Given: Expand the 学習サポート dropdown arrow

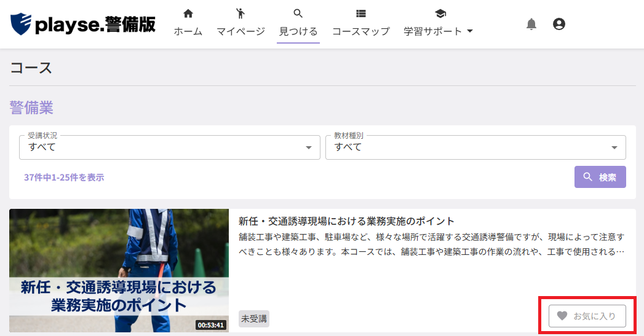Looking at the screenshot, I should [471, 31].
